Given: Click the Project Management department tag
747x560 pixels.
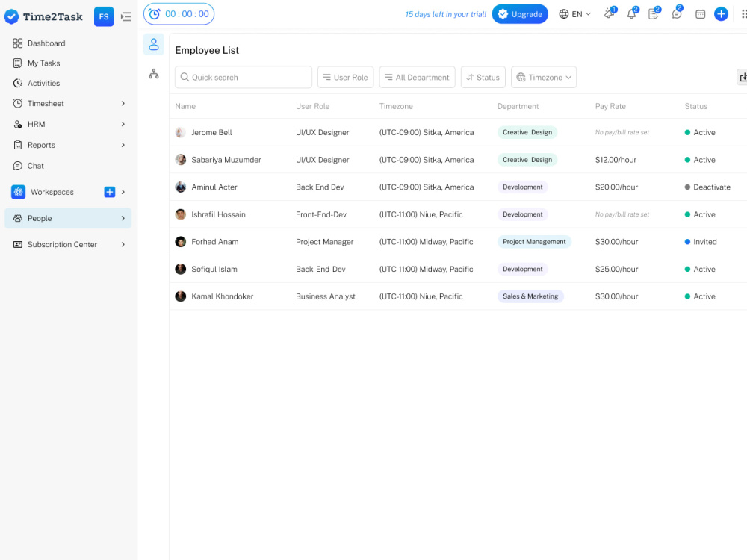Looking at the screenshot, I should tap(534, 242).
